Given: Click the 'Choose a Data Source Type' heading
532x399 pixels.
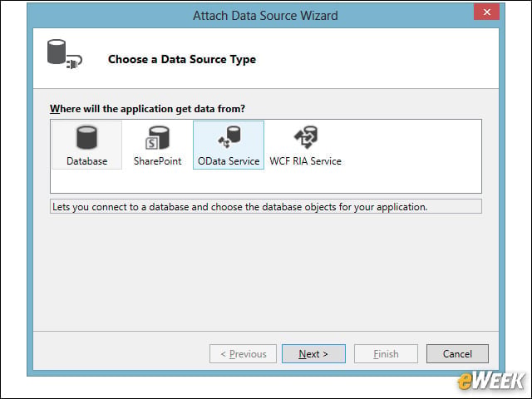Looking at the screenshot, I should coord(182,59).
